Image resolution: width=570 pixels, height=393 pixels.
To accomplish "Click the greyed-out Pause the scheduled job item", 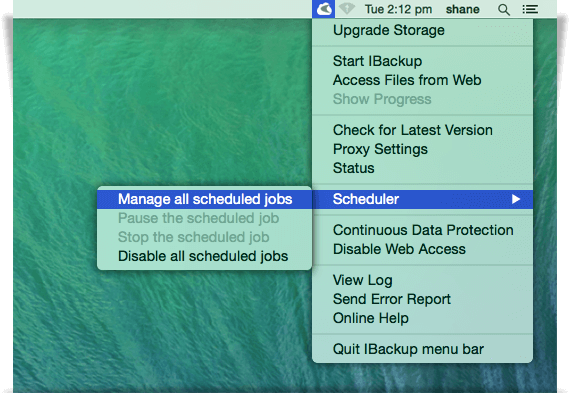I will 204,218.
